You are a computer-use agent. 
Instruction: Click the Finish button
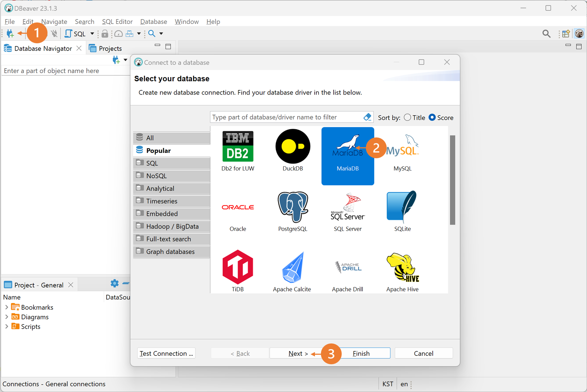click(361, 353)
